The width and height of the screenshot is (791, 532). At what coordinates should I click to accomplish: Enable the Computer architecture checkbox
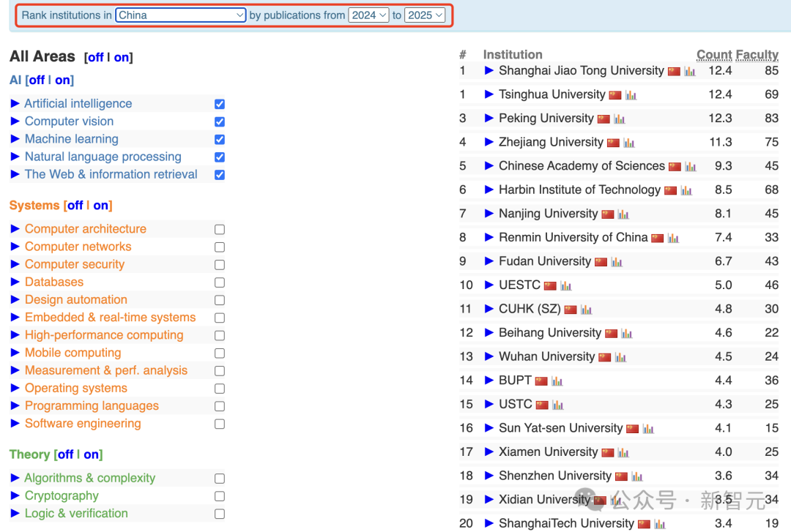click(x=220, y=230)
